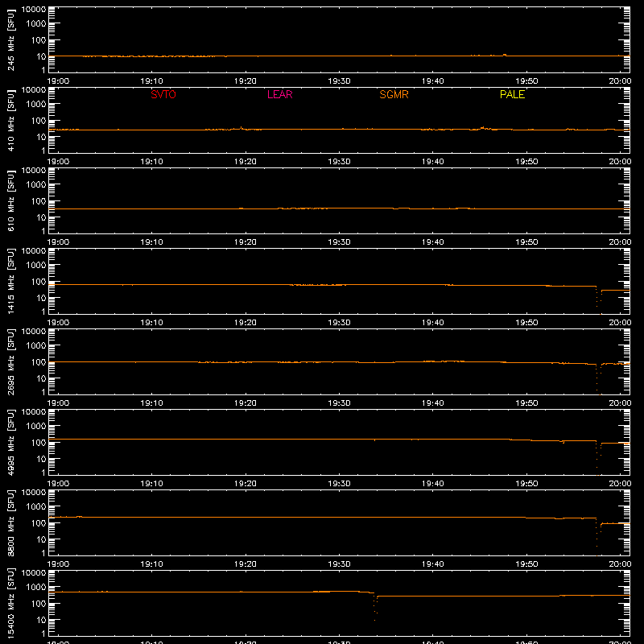Viewport: 644px width, 644px height.
Task: Click 20:00 under the 410 MHz plot
Action: tap(620, 162)
